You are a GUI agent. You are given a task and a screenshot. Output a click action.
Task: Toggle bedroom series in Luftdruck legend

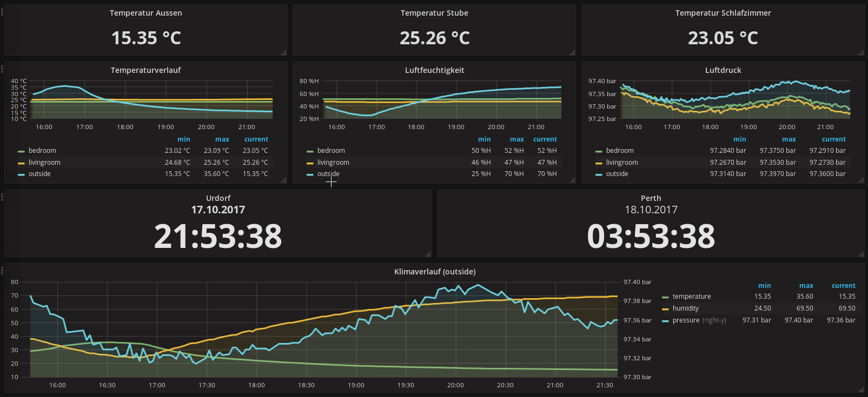pyautogui.click(x=620, y=151)
